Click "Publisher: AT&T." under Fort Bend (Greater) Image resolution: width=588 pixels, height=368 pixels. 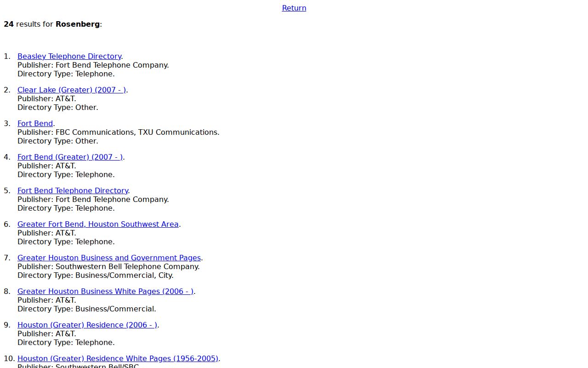point(47,166)
